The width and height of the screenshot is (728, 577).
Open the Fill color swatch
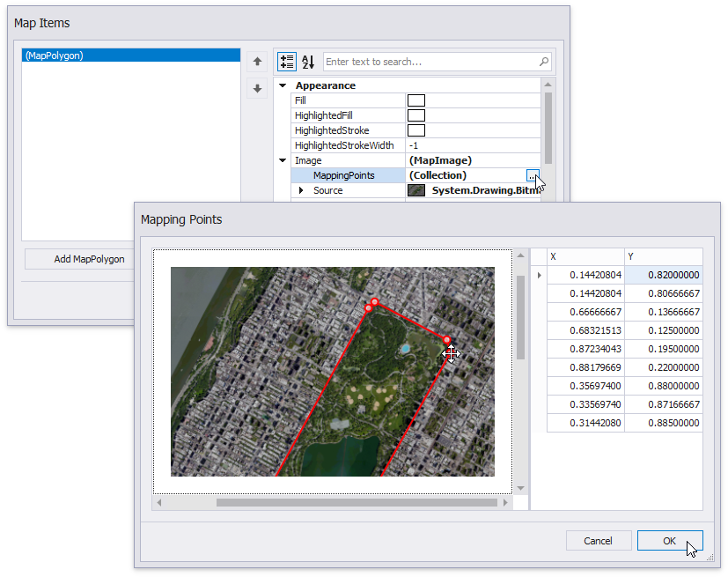coord(416,100)
